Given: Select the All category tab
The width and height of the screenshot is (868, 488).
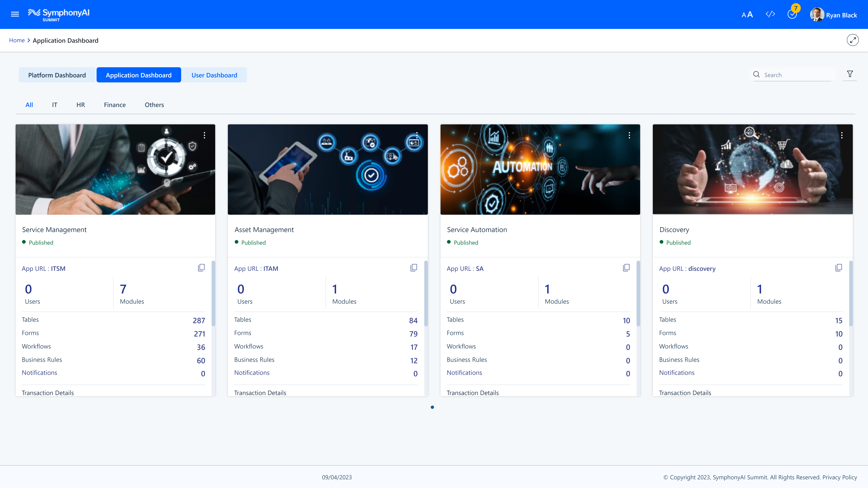Looking at the screenshot, I should [29, 105].
